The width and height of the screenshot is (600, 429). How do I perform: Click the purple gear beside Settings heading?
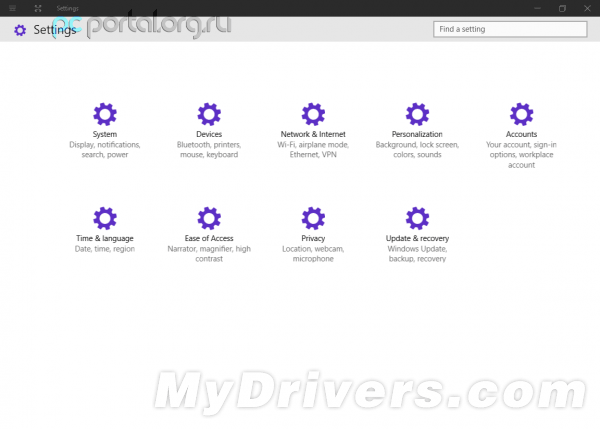(20, 30)
